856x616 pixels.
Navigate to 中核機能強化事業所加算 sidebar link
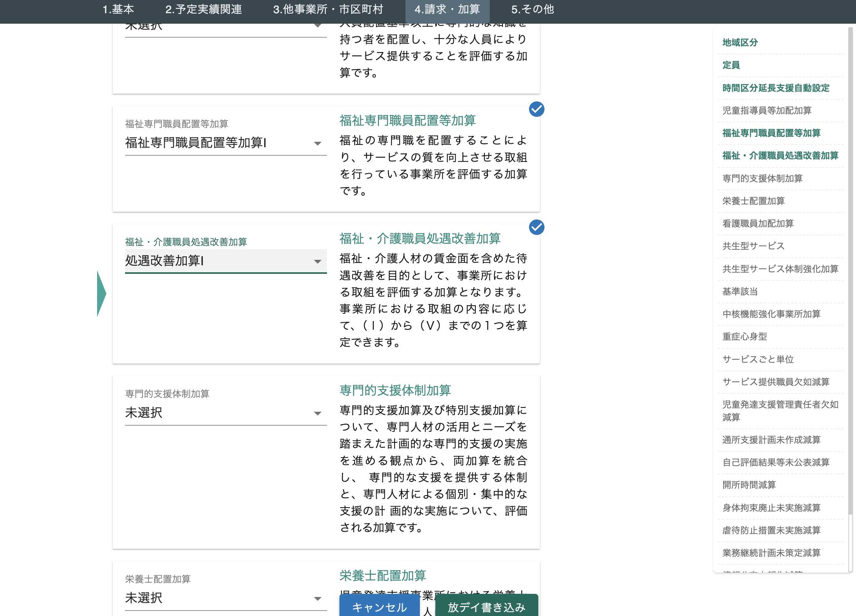[x=771, y=314]
